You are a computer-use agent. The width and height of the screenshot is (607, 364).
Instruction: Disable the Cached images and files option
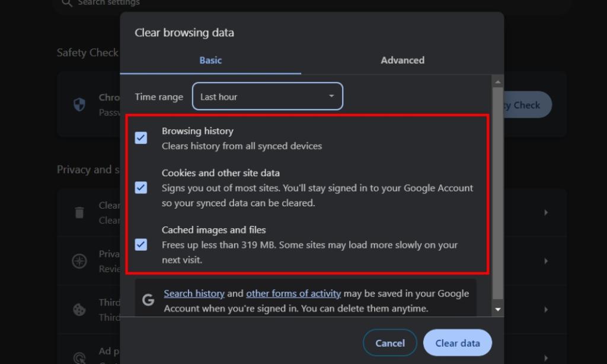[140, 244]
